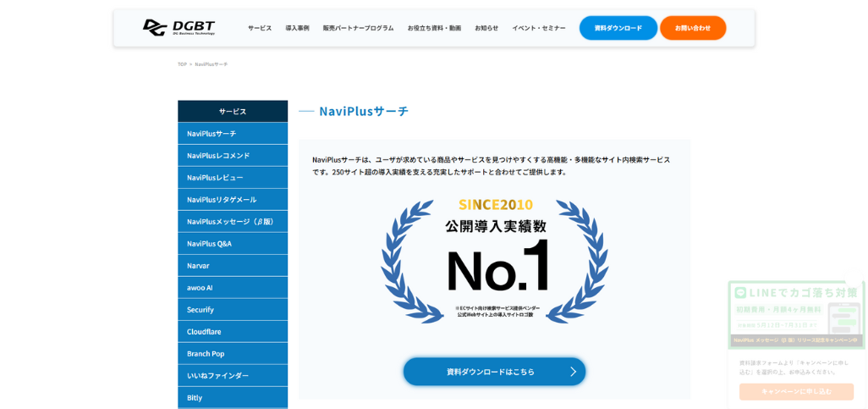Open 販売パートナープログラム menu item
This screenshot has width=868, height=409.
(x=358, y=28)
